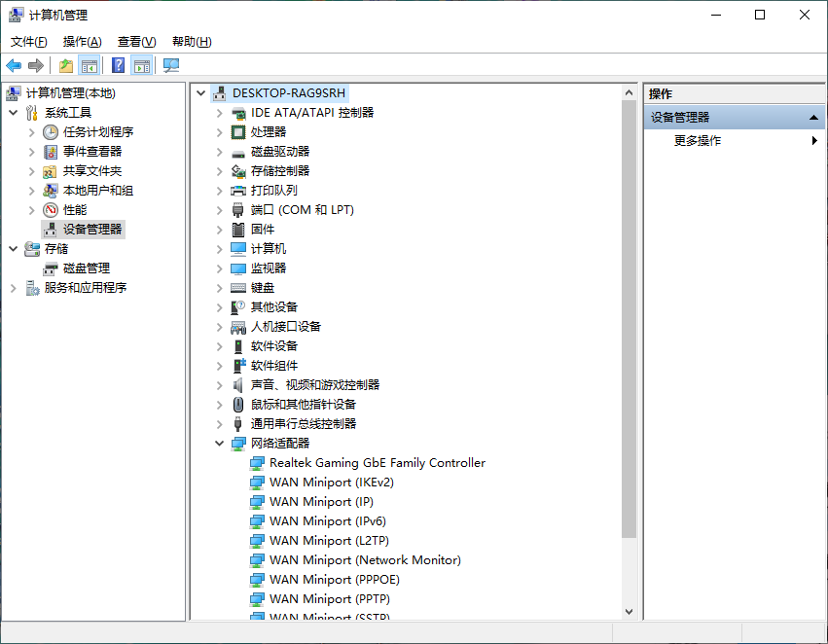828x644 pixels.
Task: Toggle the show/hide console tree button
Action: point(90,65)
